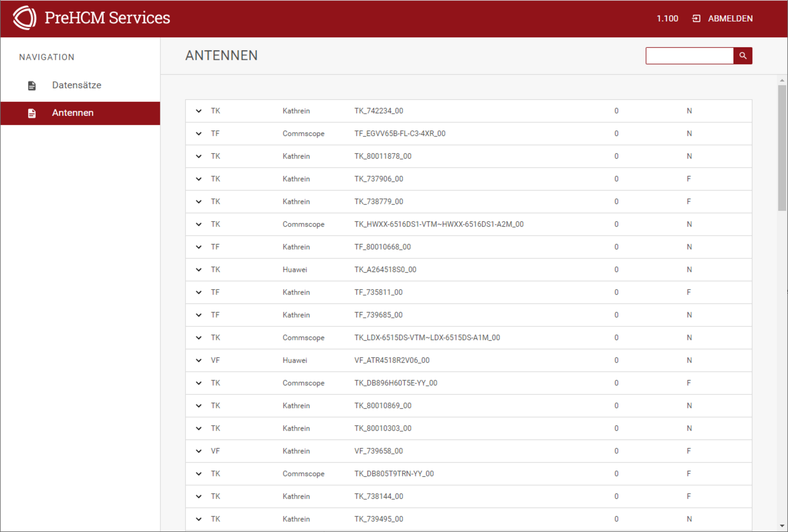Click the name TK_737906_00
788x532 pixels.
tap(379, 179)
